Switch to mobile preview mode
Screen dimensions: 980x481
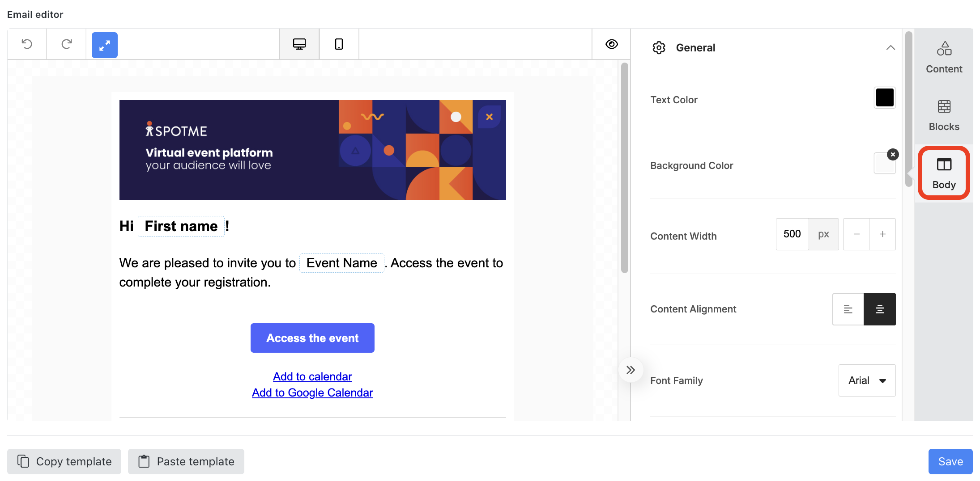click(339, 44)
